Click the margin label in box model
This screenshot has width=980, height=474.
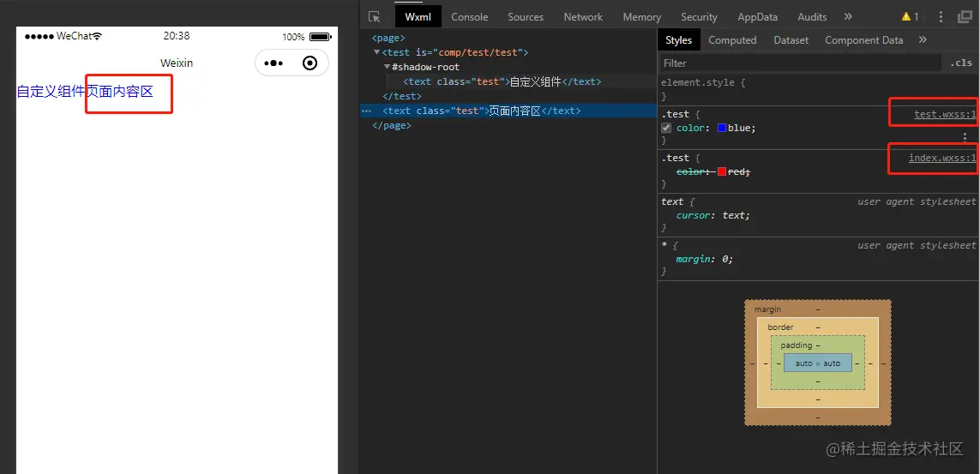tap(767, 309)
